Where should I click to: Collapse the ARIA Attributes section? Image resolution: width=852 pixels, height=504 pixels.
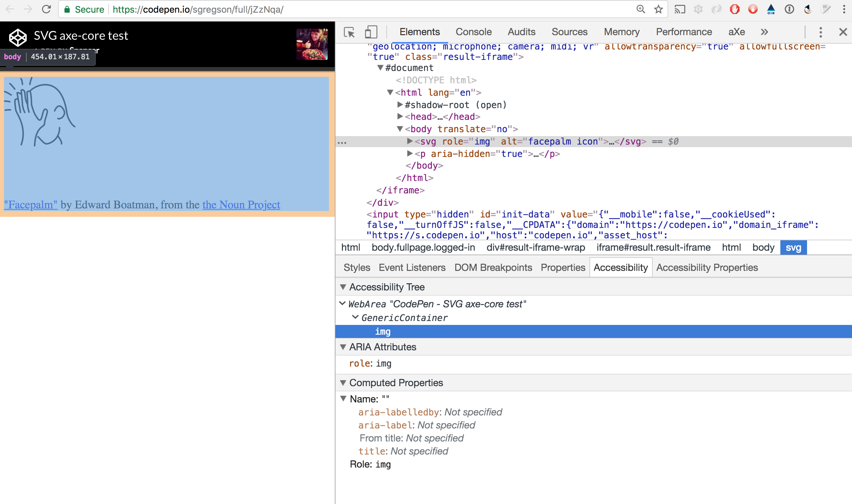[343, 347]
